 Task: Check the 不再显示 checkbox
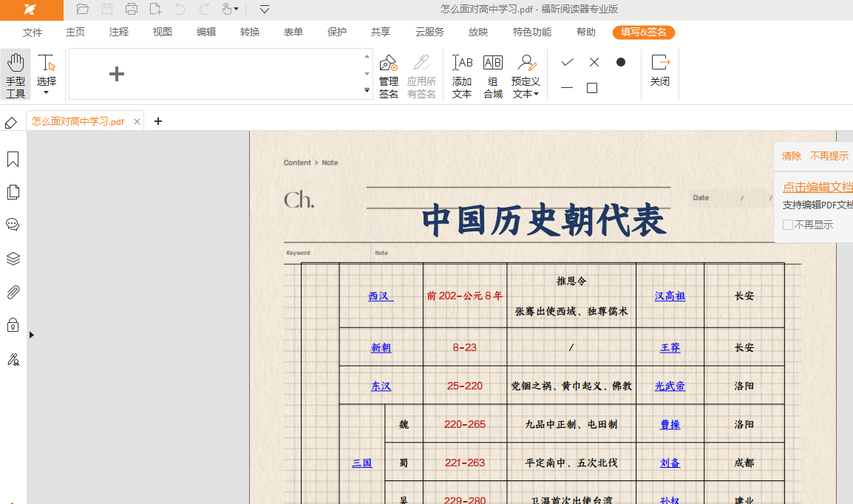tap(788, 225)
